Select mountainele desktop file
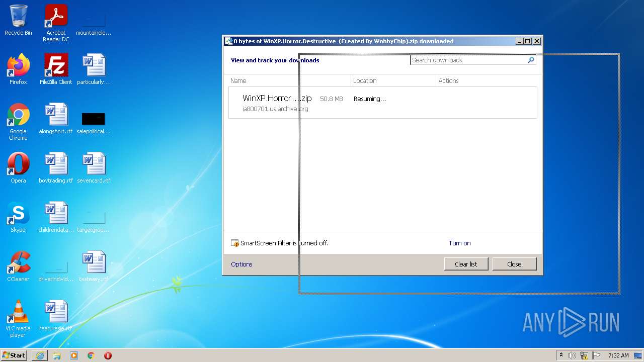644x362 pixels. click(94, 24)
